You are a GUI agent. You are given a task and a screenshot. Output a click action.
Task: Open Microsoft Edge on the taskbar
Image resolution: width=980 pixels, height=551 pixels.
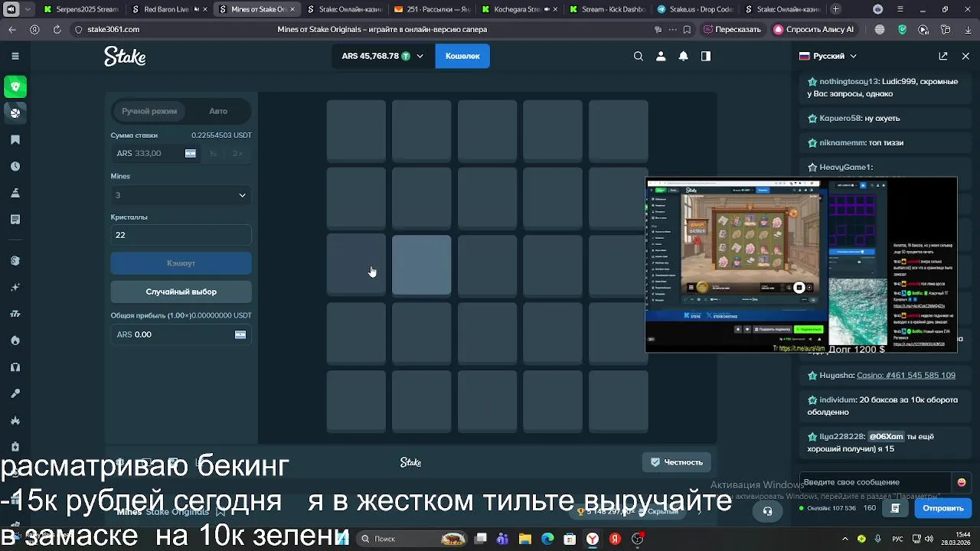click(547, 539)
